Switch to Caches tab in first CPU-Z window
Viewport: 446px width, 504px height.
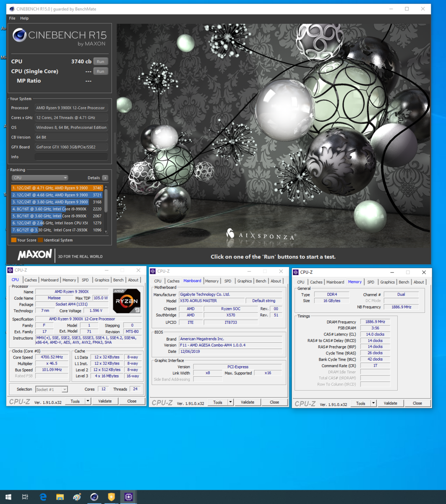(x=31, y=280)
